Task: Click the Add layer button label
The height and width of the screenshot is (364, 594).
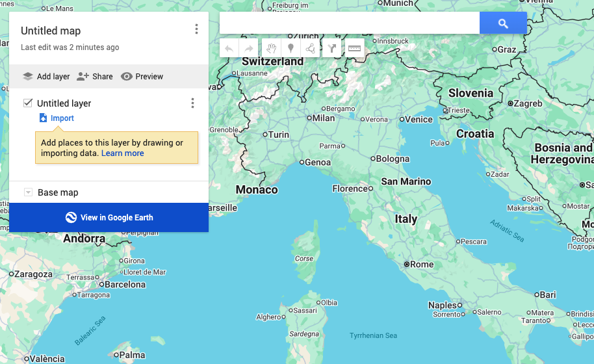Action: [x=53, y=77]
